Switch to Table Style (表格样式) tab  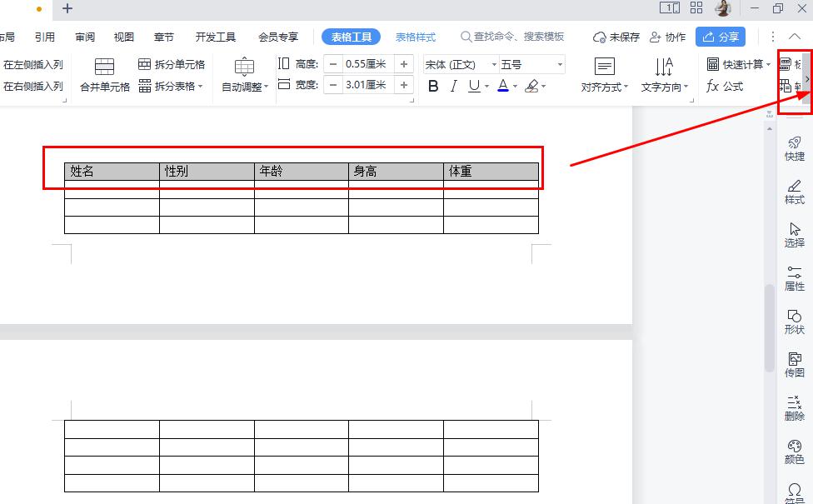pos(416,37)
